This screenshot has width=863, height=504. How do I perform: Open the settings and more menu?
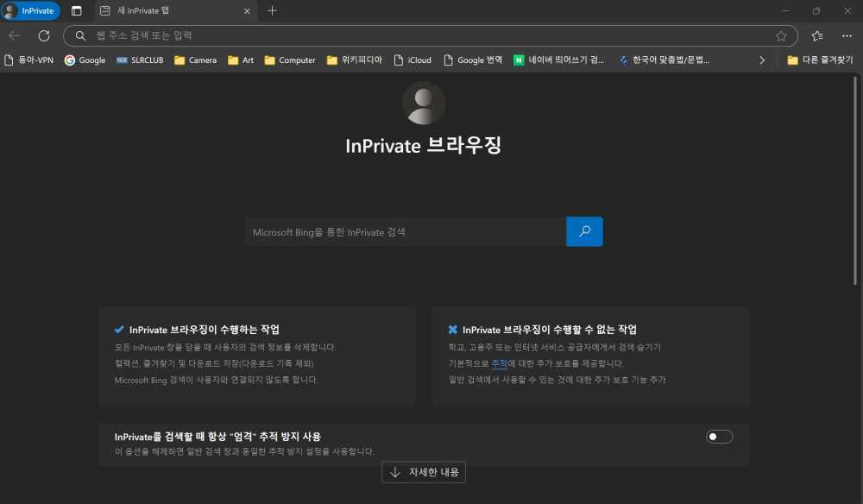(x=847, y=35)
